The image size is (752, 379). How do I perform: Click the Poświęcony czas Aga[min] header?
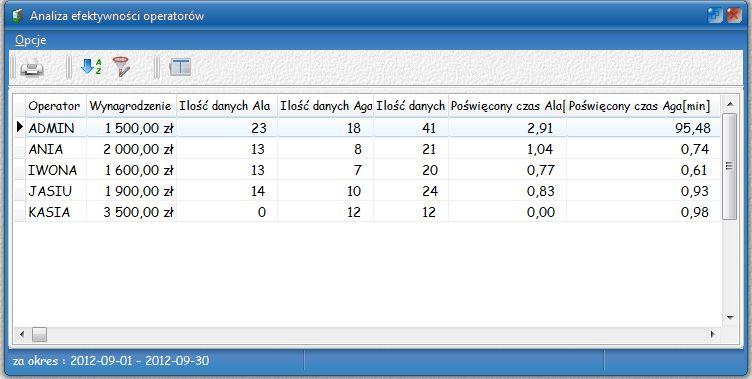[x=643, y=106]
